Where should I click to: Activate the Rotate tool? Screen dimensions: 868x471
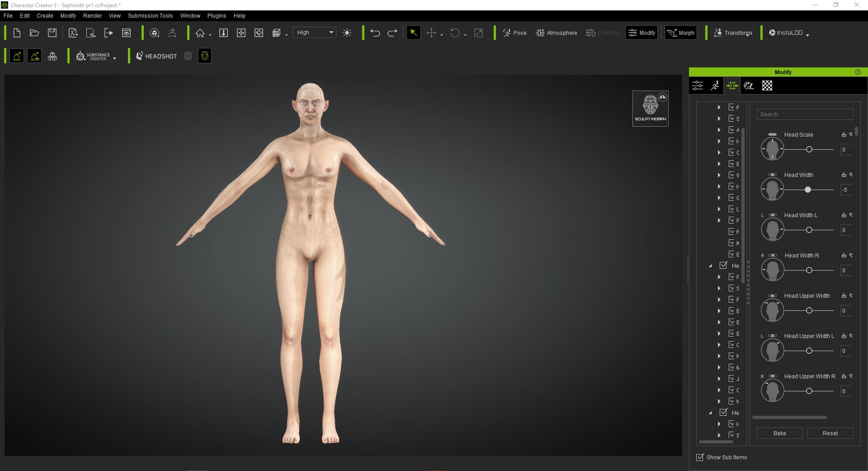click(455, 33)
